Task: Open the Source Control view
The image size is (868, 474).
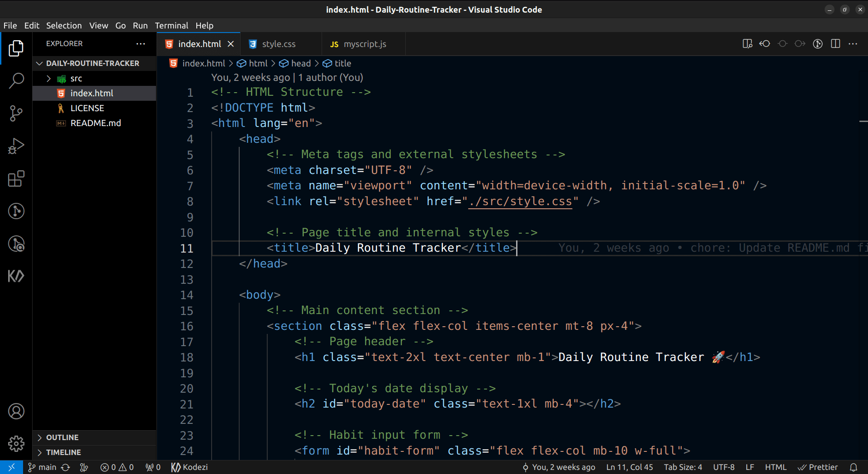Action: coord(16,113)
